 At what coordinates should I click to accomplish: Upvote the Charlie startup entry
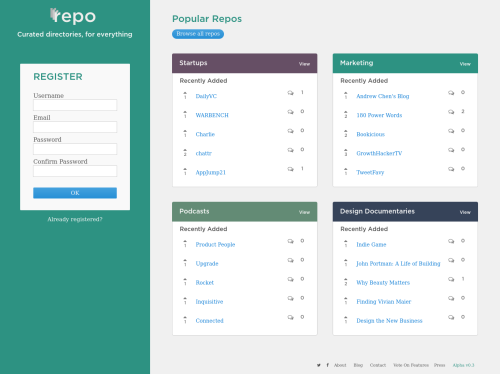pos(185,131)
